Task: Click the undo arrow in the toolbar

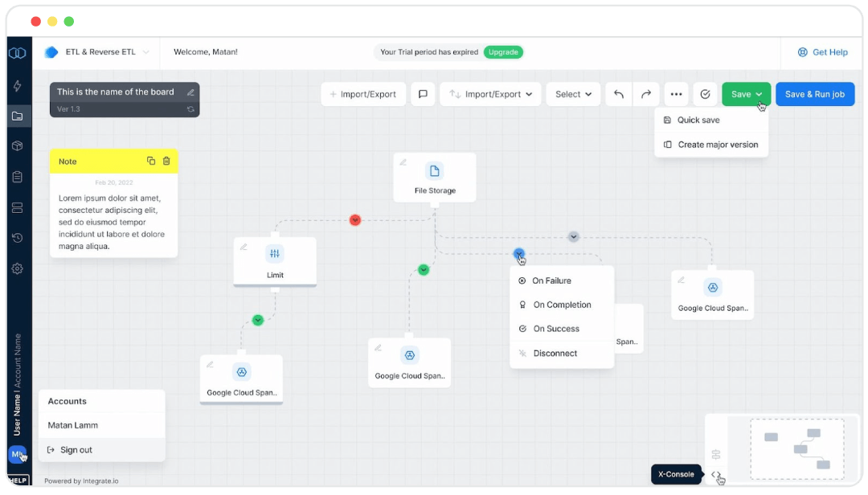Action: [618, 94]
